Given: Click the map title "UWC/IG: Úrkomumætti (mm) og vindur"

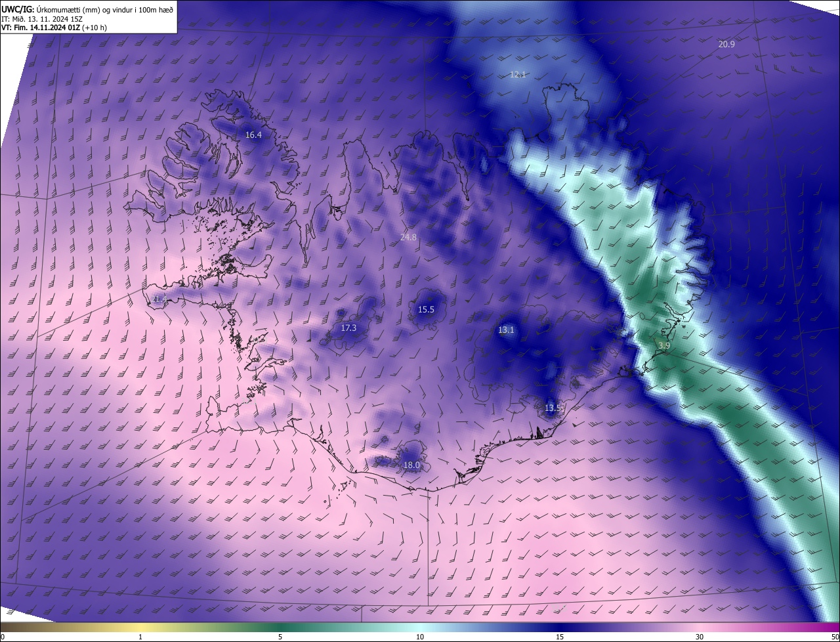Looking at the screenshot, I should [x=87, y=9].
